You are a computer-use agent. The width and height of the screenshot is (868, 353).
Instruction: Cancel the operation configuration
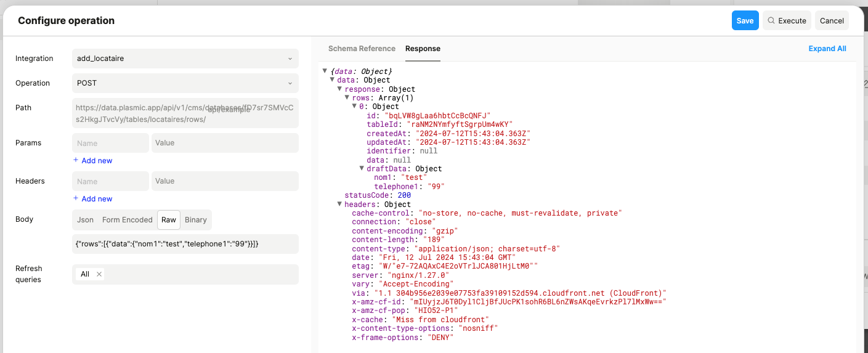coord(831,20)
